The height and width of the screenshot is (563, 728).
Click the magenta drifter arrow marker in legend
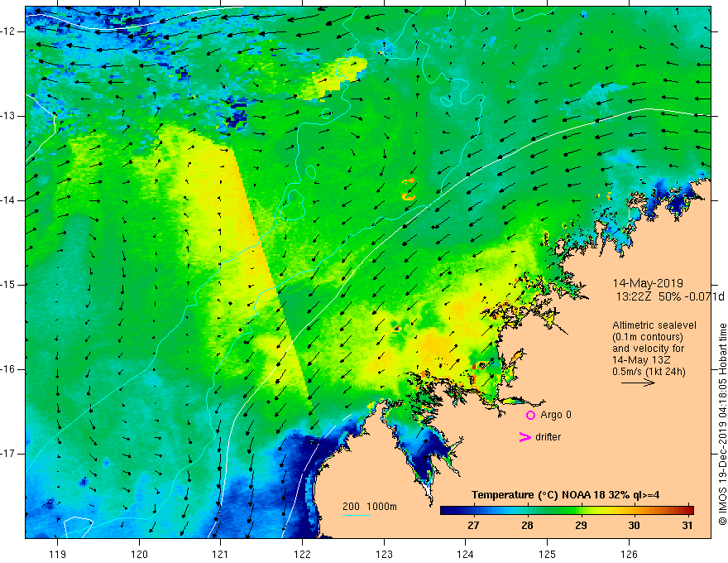pos(524,437)
